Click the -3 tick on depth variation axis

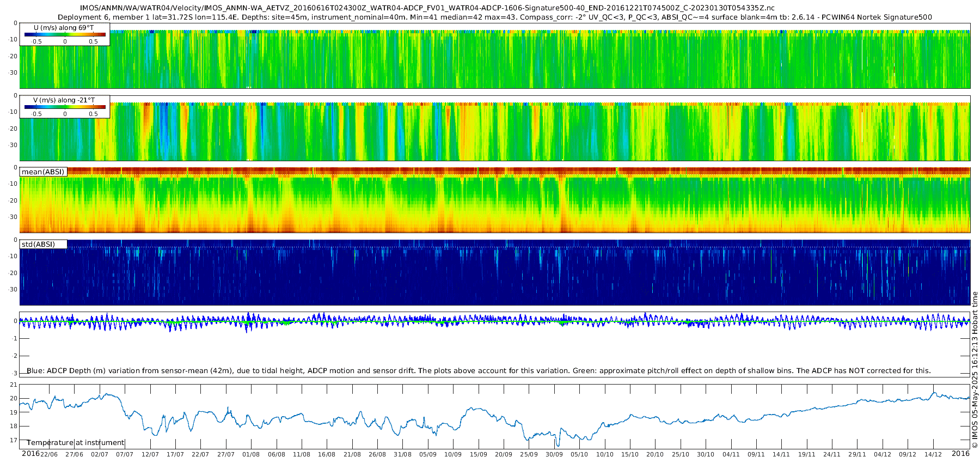pos(15,374)
